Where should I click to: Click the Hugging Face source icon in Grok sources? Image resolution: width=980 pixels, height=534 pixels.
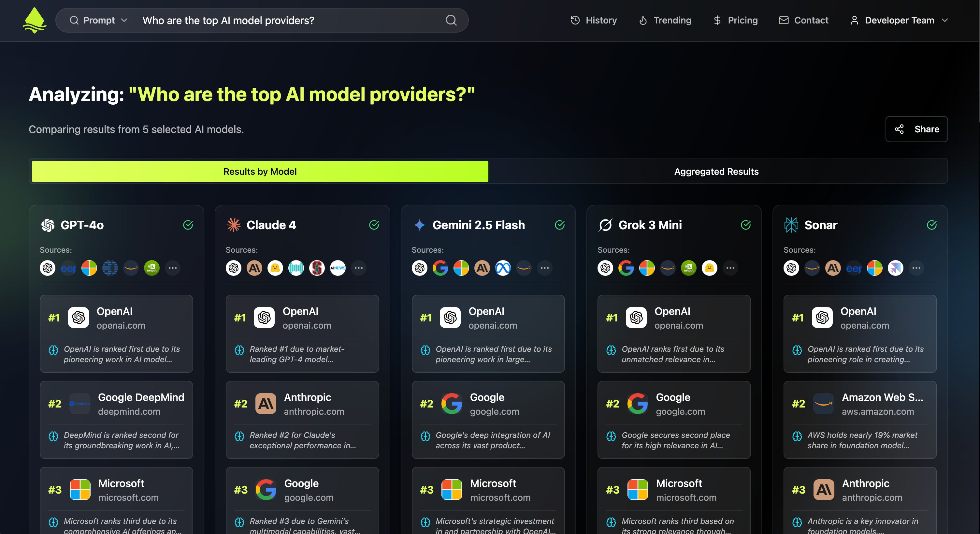tap(709, 268)
